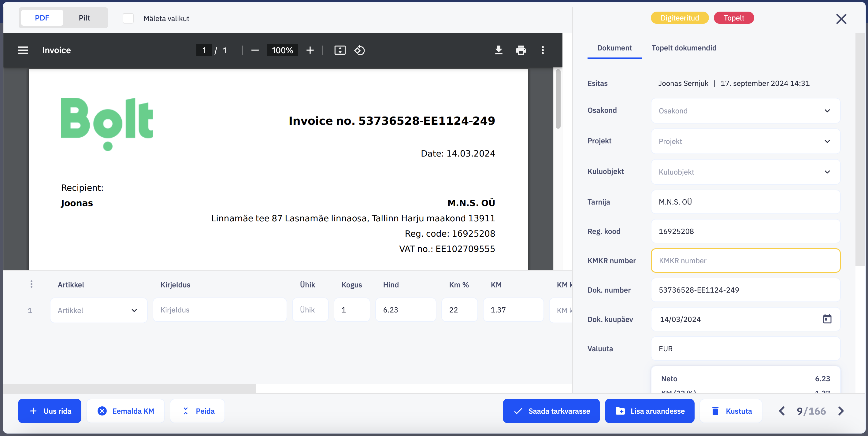Switch the viewer to PDF mode

(x=42, y=18)
